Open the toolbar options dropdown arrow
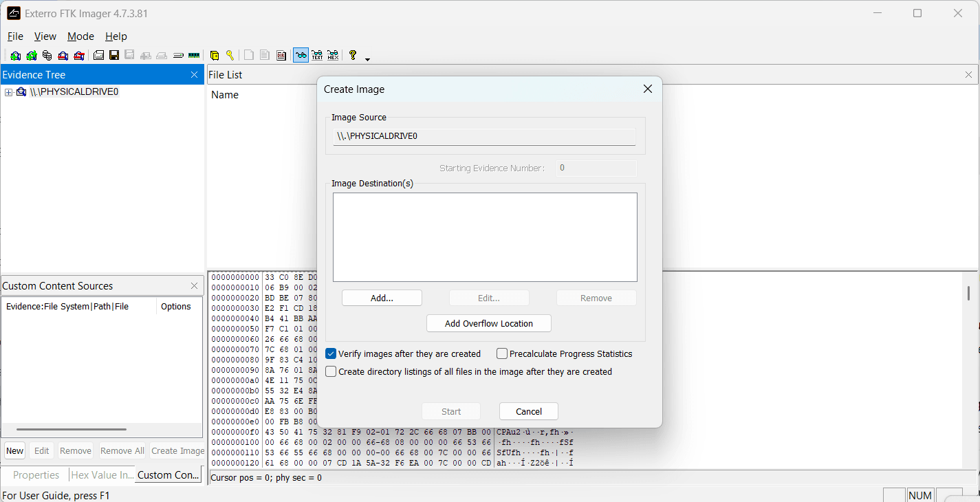Image resolution: width=980 pixels, height=502 pixels. 367,59
